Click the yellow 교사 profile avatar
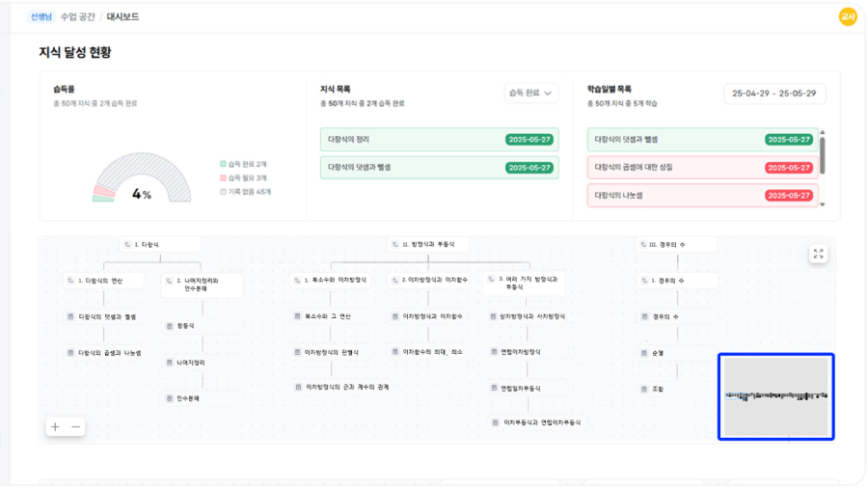 848,16
